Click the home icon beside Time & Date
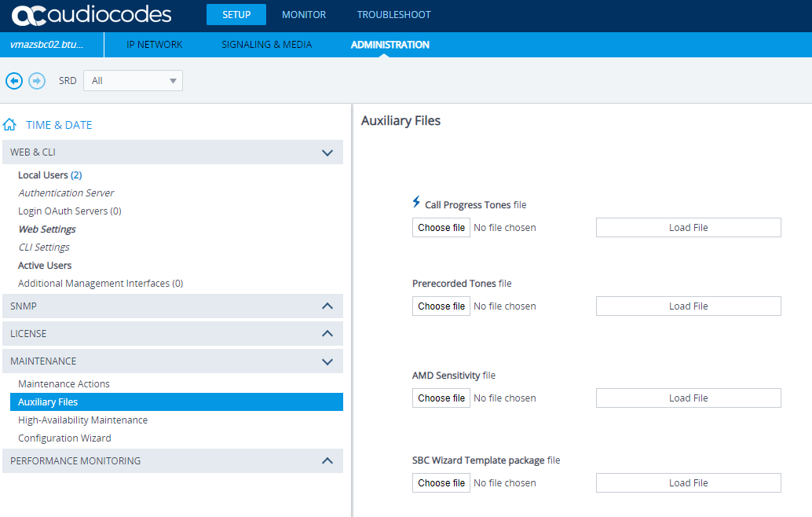This screenshot has height=517, width=812. pyautogui.click(x=9, y=125)
